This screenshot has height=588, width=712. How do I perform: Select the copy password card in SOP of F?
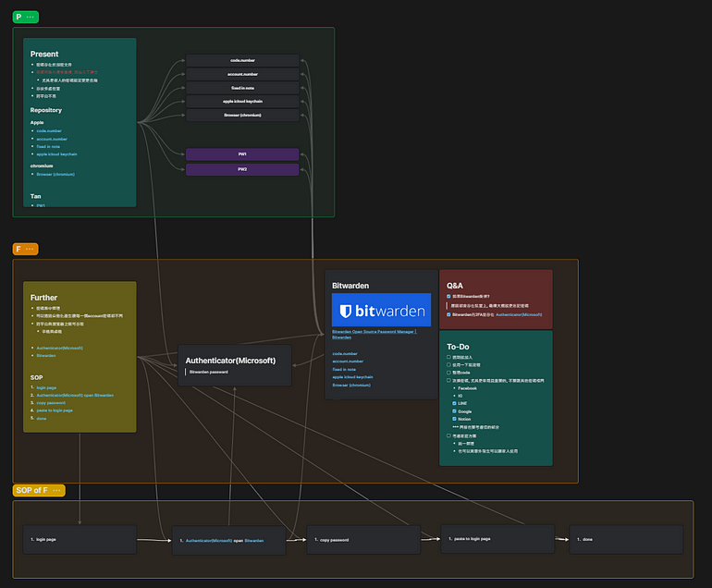[x=363, y=540]
